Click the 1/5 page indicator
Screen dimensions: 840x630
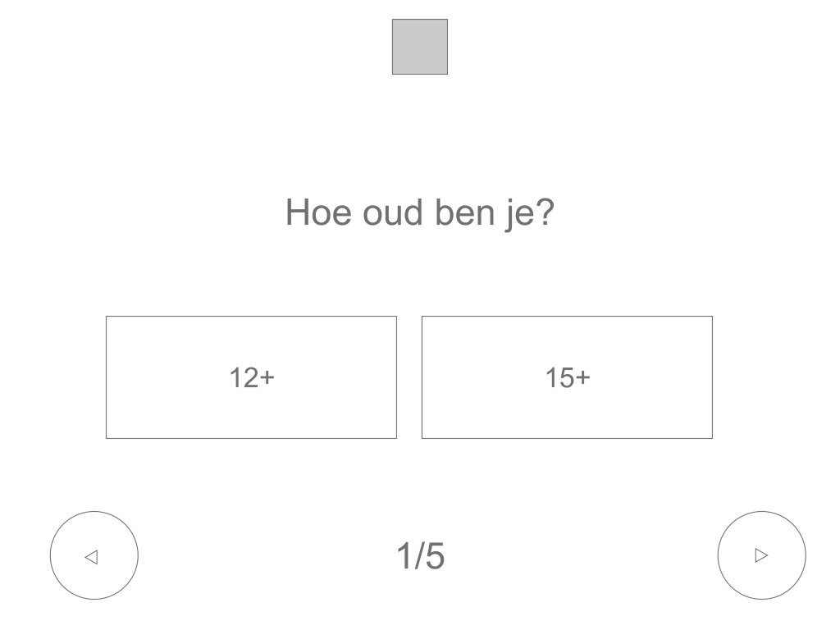coord(420,555)
